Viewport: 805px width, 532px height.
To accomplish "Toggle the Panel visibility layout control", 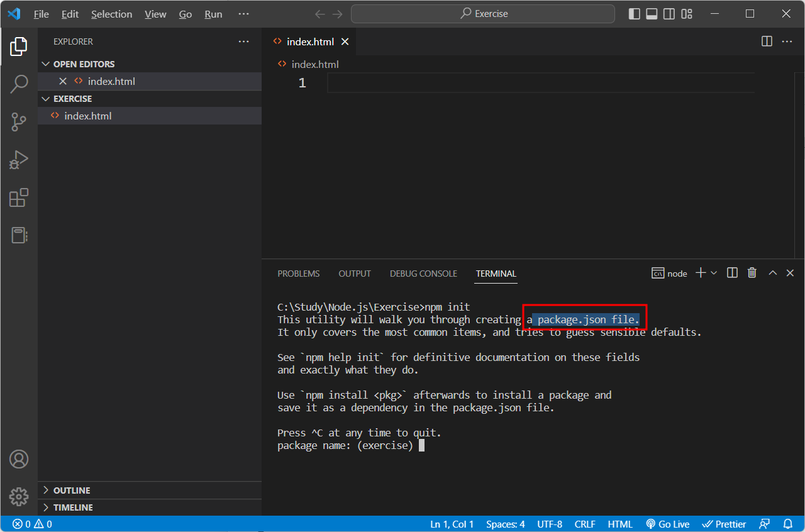I will pos(652,13).
